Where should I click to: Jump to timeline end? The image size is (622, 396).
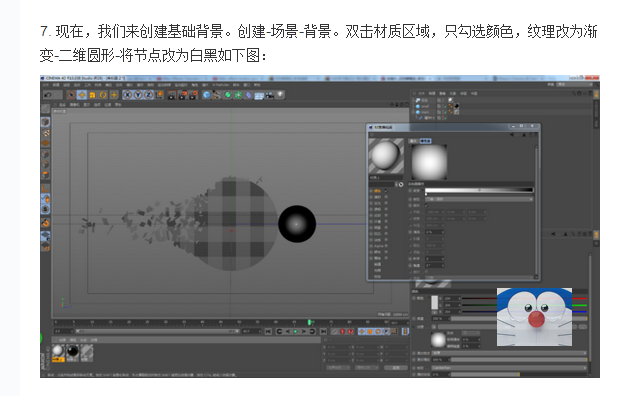coord(323,331)
